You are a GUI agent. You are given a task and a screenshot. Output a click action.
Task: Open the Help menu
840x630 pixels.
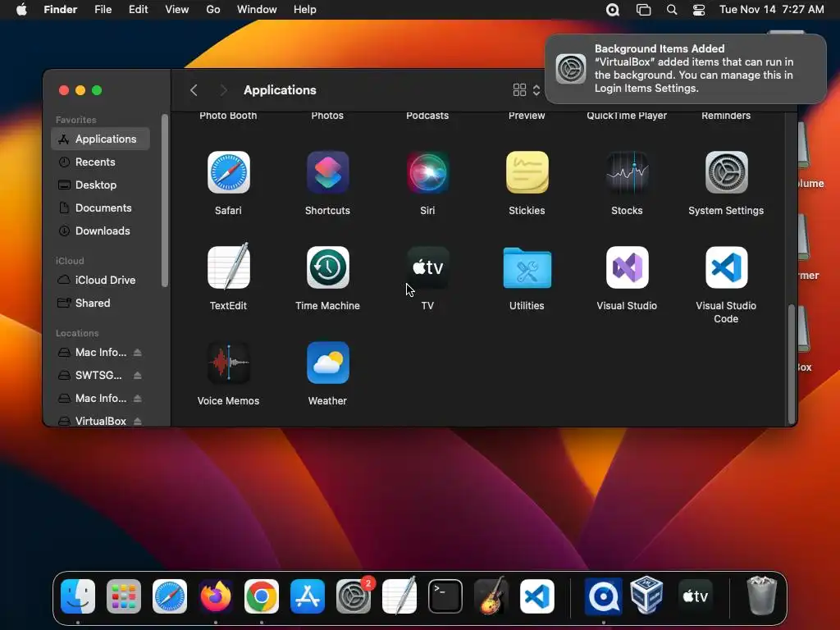pos(305,10)
